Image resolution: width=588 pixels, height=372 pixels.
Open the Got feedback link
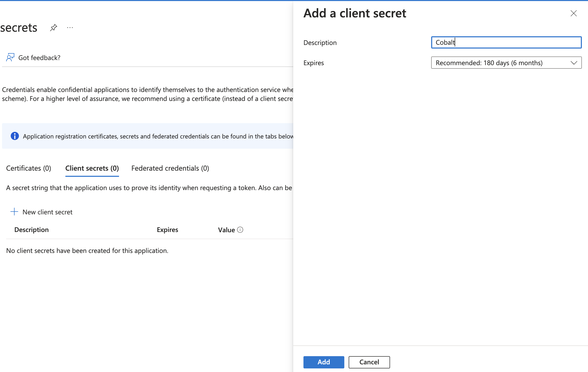(x=39, y=57)
